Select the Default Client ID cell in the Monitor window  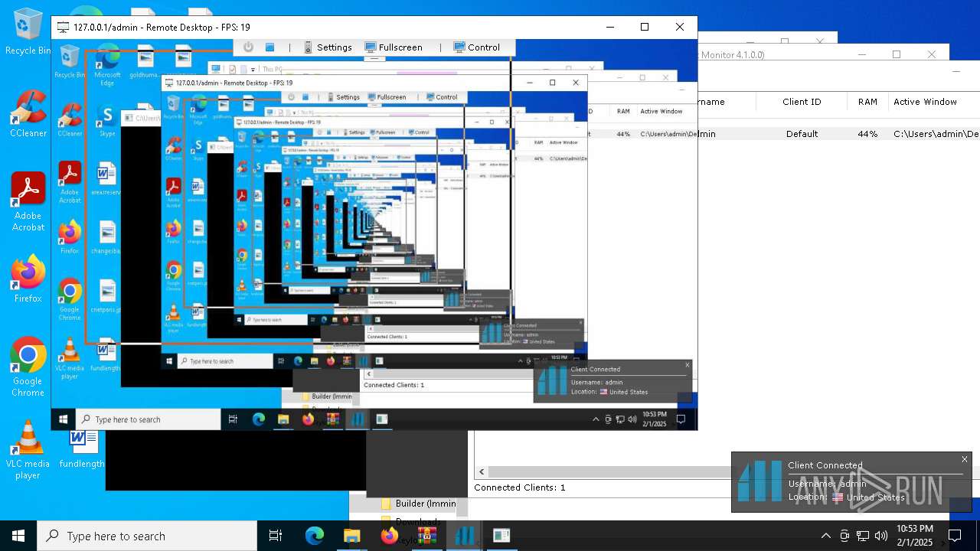(802, 134)
